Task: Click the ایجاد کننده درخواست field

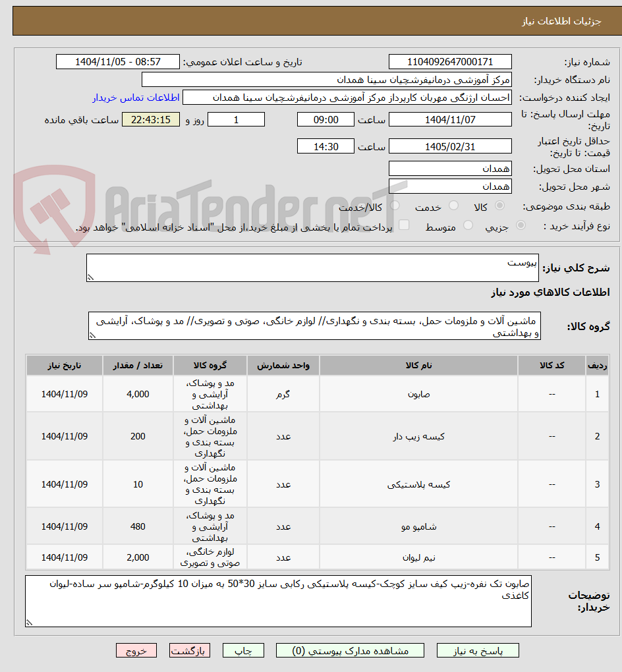Action: click(x=347, y=98)
